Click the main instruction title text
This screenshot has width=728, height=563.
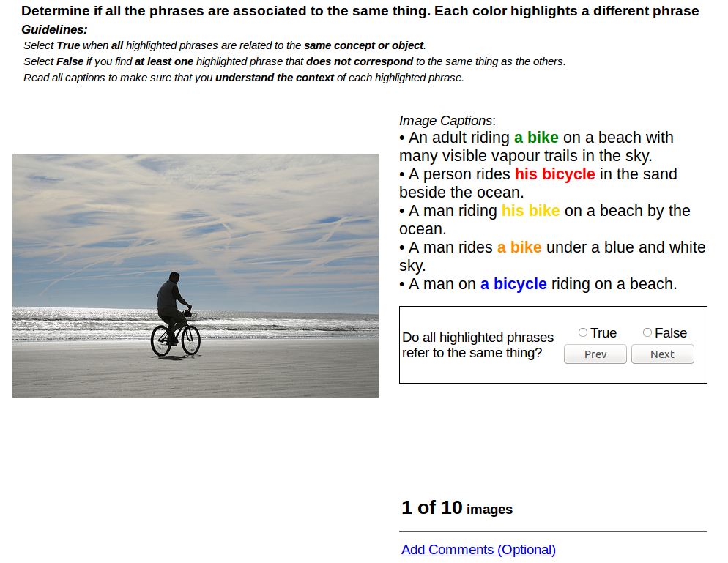pos(360,11)
